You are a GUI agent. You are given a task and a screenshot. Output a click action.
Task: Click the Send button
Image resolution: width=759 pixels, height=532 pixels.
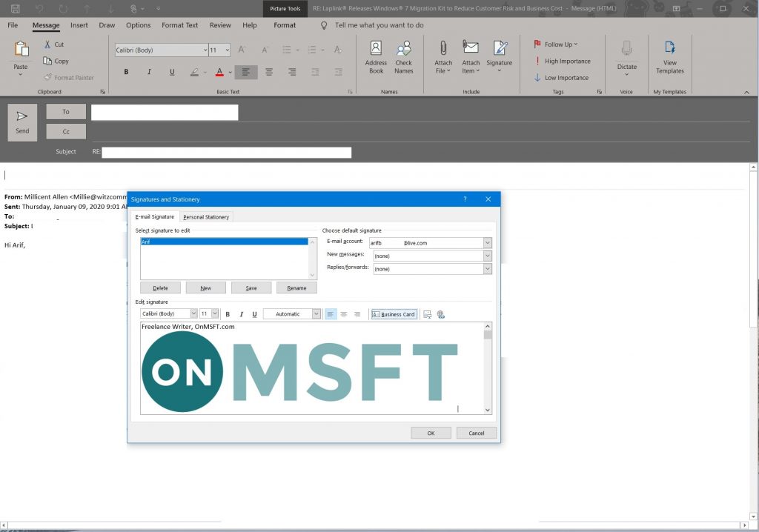pyautogui.click(x=22, y=122)
